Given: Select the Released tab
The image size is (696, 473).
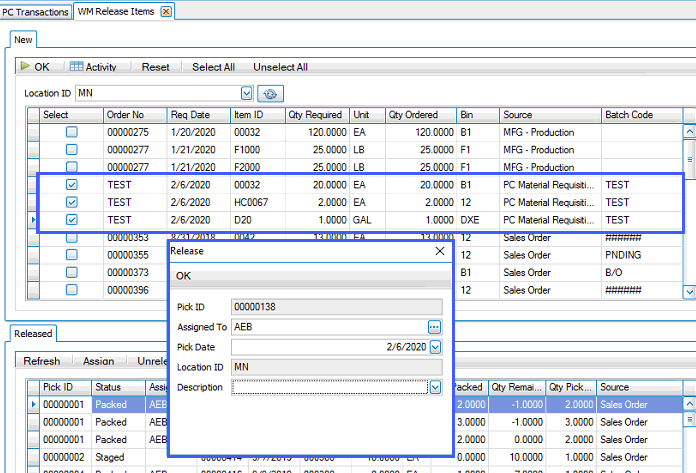Looking at the screenshot, I should pos(33,333).
